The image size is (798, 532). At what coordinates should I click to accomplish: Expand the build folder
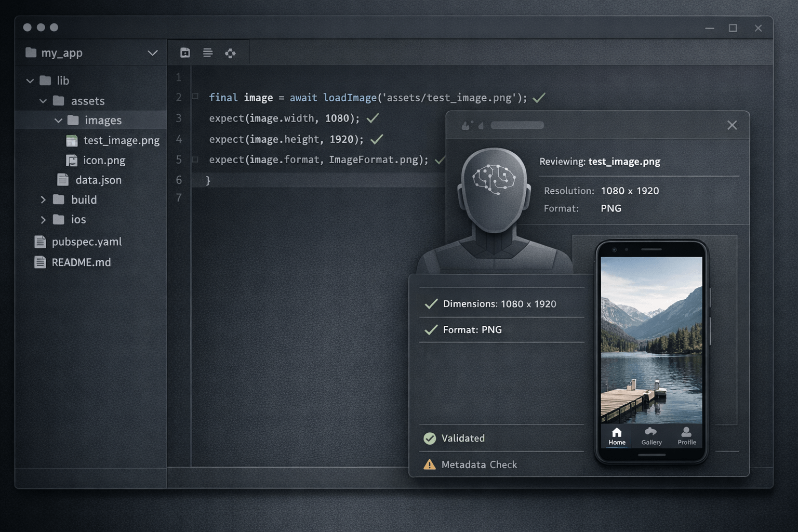(x=44, y=199)
